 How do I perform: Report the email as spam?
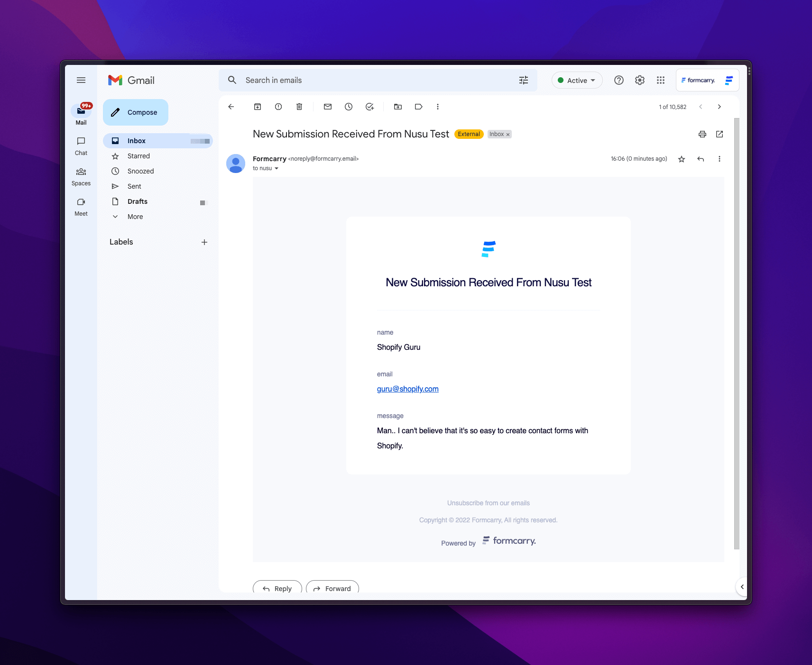pos(278,107)
